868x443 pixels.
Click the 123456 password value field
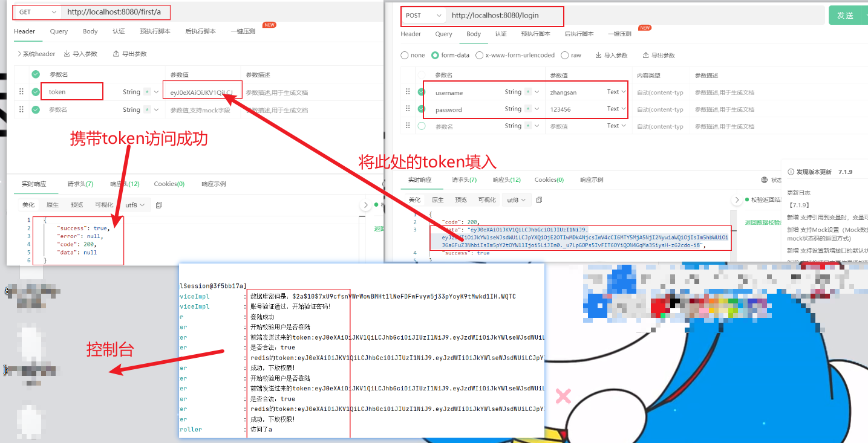[x=575, y=109]
